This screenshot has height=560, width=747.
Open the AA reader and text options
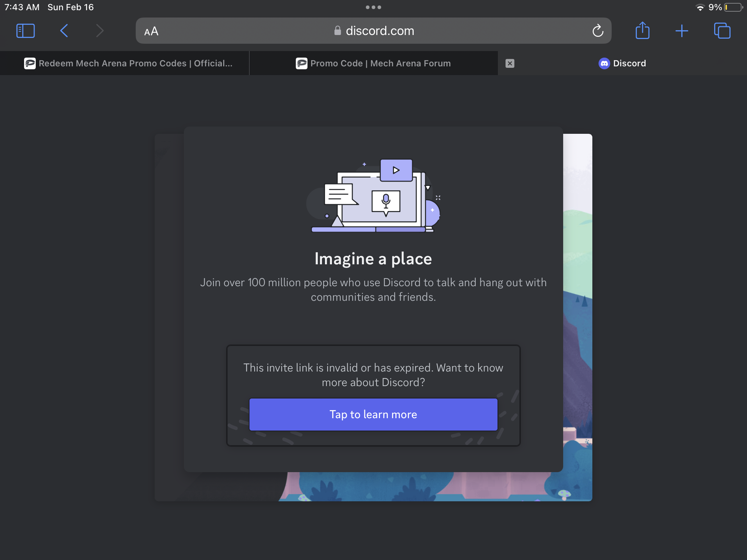[151, 31]
